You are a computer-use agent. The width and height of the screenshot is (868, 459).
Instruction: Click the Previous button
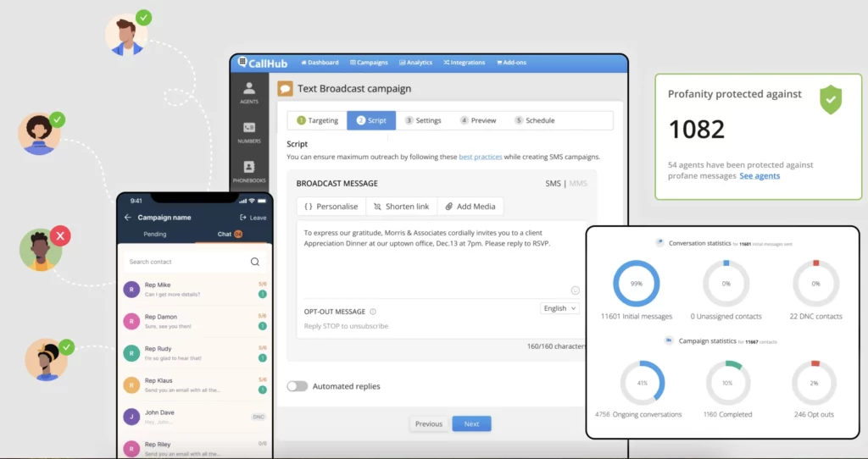point(429,423)
